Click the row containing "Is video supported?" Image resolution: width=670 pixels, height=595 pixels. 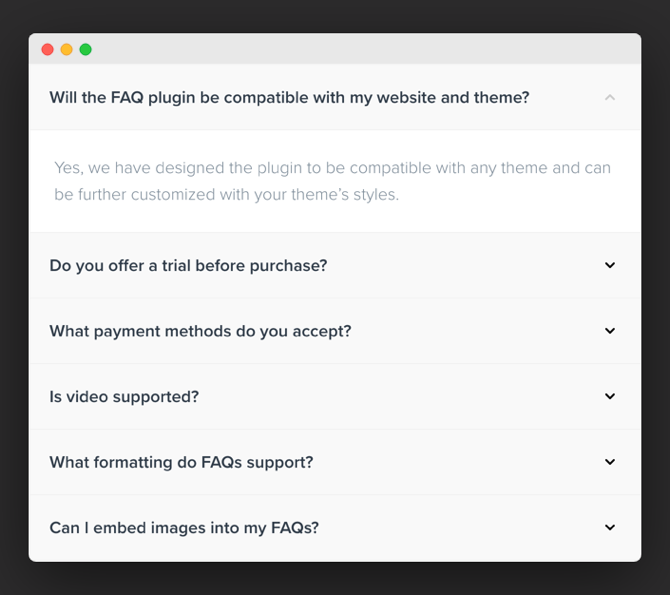click(x=335, y=397)
